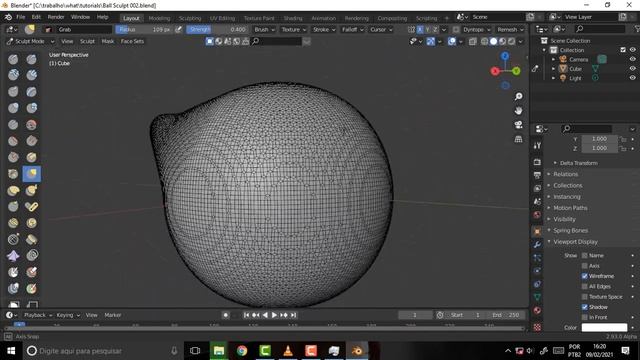The height and width of the screenshot is (360, 640).
Task: Click the current frame number field
Action: [x=415, y=315]
